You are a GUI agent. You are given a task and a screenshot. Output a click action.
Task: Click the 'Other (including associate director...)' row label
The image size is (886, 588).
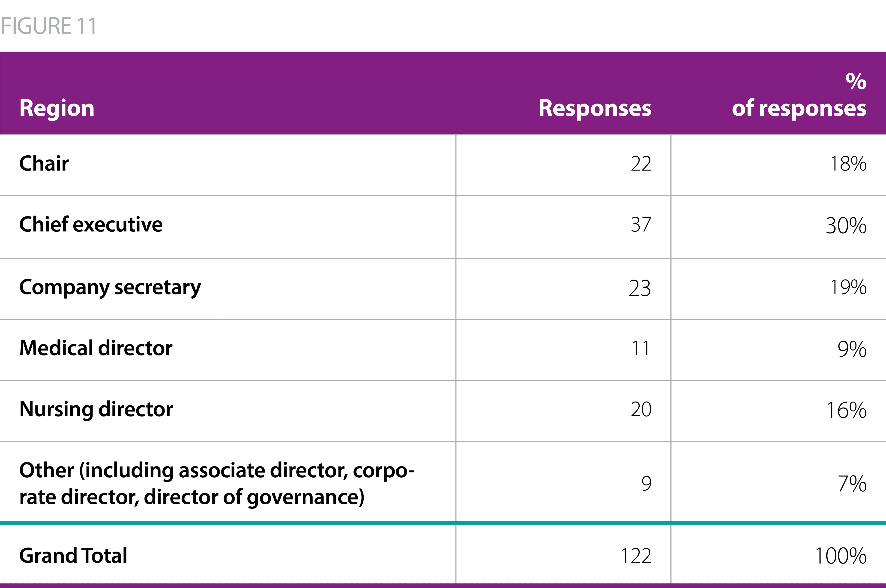coord(216,483)
